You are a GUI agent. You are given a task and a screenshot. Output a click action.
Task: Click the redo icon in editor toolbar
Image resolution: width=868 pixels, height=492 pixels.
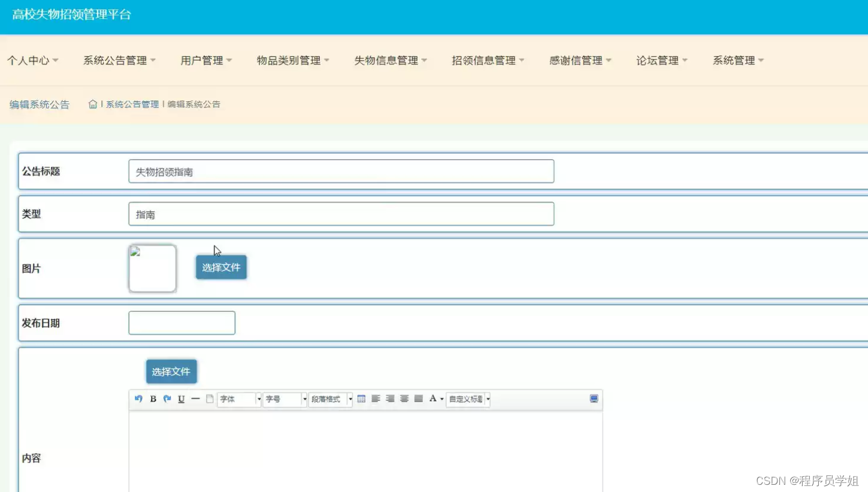click(x=167, y=399)
